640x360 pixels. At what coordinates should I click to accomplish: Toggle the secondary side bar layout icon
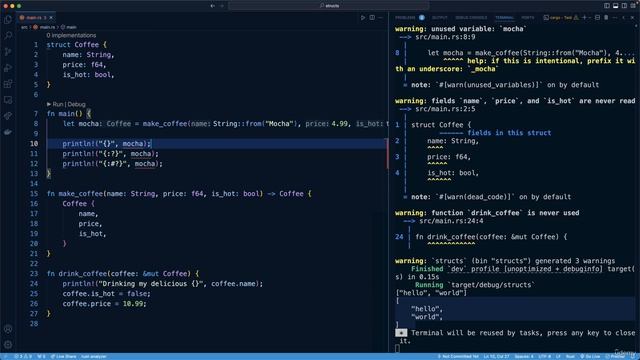pos(624,6)
